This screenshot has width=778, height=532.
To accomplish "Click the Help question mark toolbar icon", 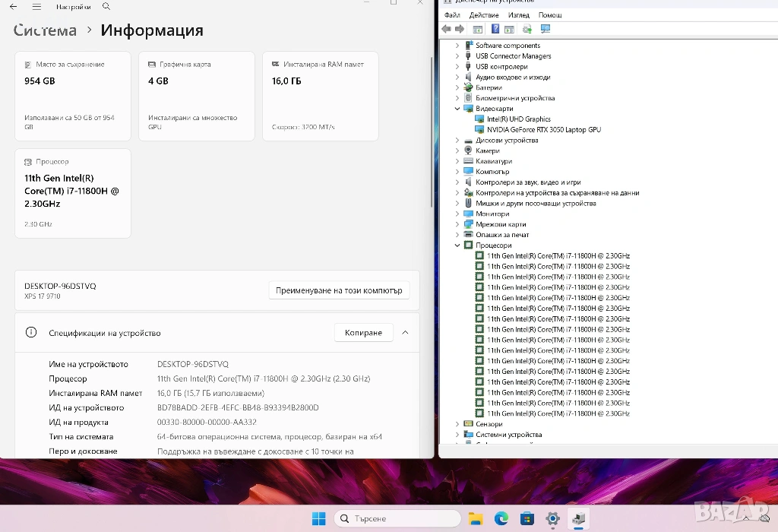I will [495, 29].
